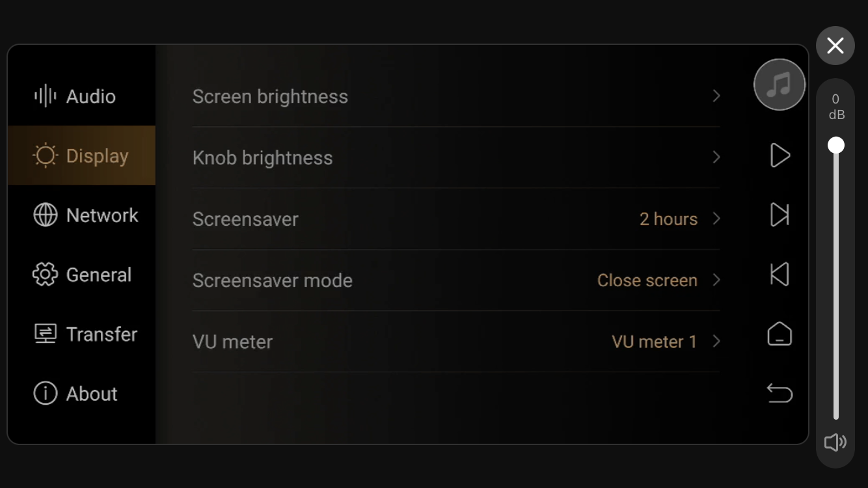
Task: Go to the Transfer section
Action: (x=81, y=334)
